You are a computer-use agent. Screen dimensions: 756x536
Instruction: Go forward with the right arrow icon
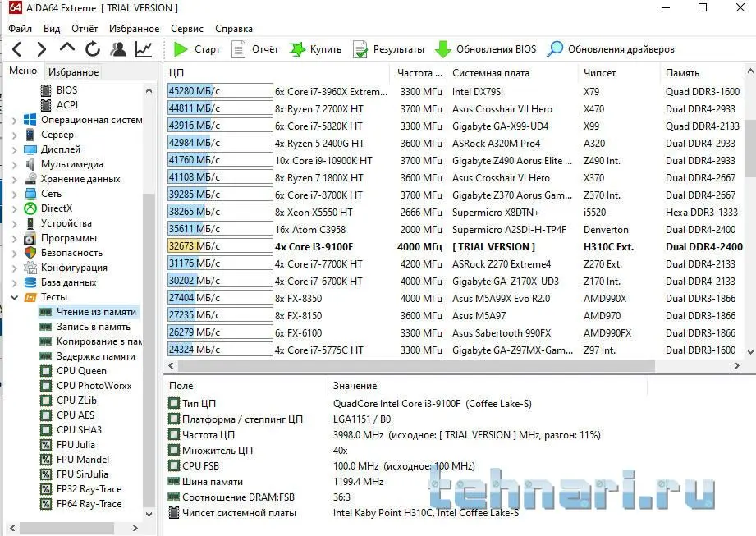(x=42, y=48)
